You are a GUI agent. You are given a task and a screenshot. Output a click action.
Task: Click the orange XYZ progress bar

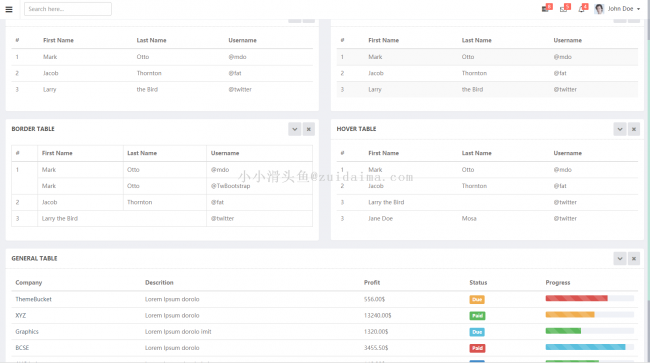point(570,315)
